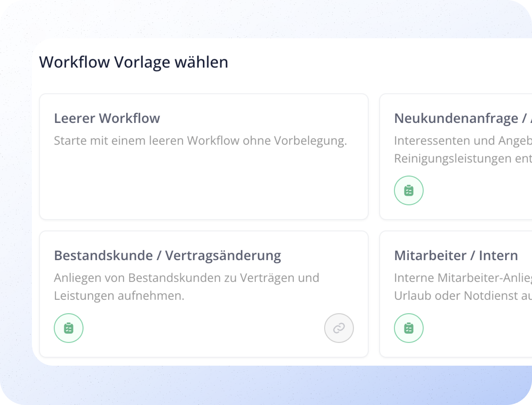Select the link symbol next to the Bestandskunde clipboard

339,328
